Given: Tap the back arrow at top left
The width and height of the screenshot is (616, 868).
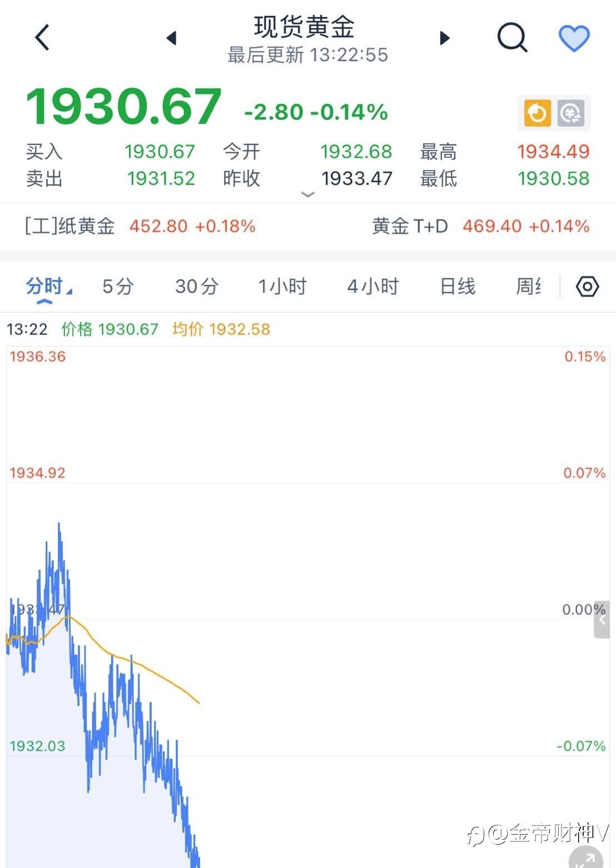Looking at the screenshot, I should click(x=42, y=38).
